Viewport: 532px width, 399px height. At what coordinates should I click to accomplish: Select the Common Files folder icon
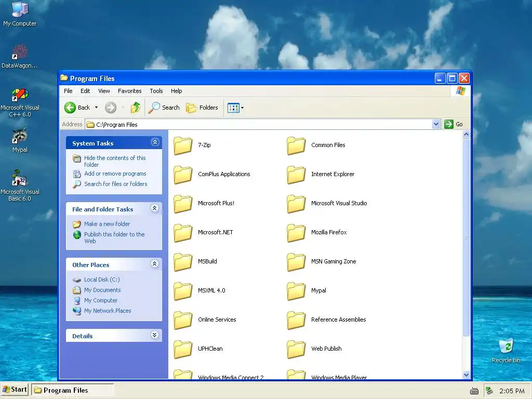pos(296,145)
